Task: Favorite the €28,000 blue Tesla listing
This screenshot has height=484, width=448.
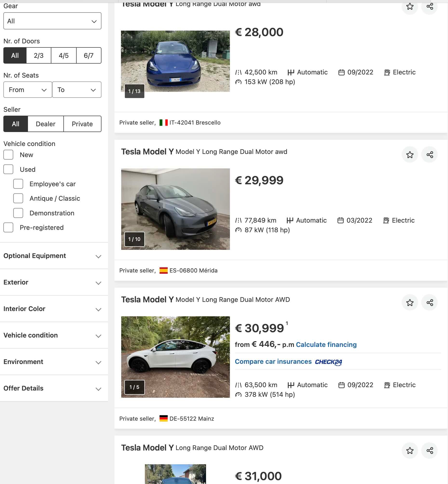Action: [409, 7]
